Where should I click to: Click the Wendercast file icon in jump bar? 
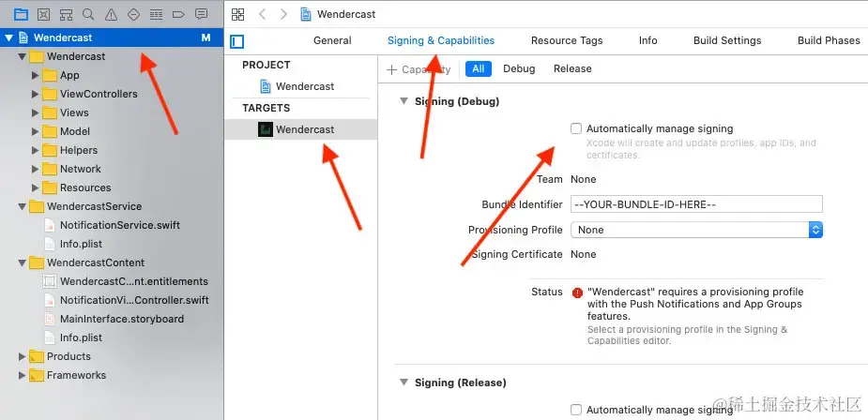(x=306, y=14)
